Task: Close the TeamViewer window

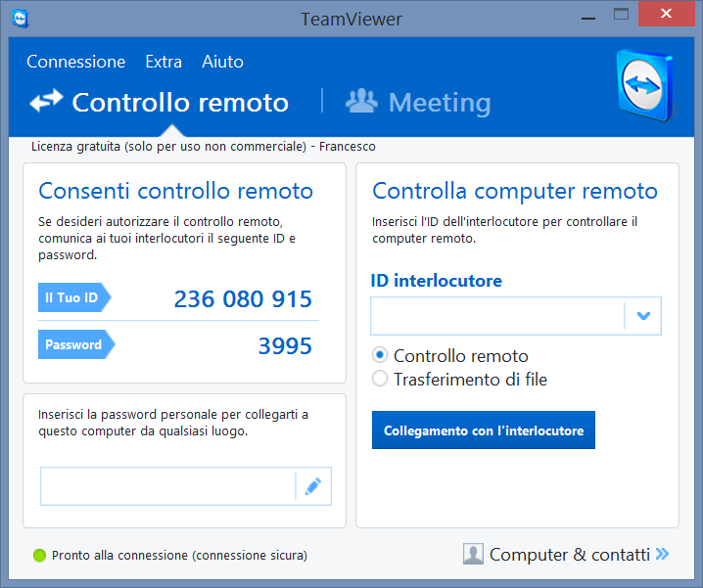Action: point(666,14)
